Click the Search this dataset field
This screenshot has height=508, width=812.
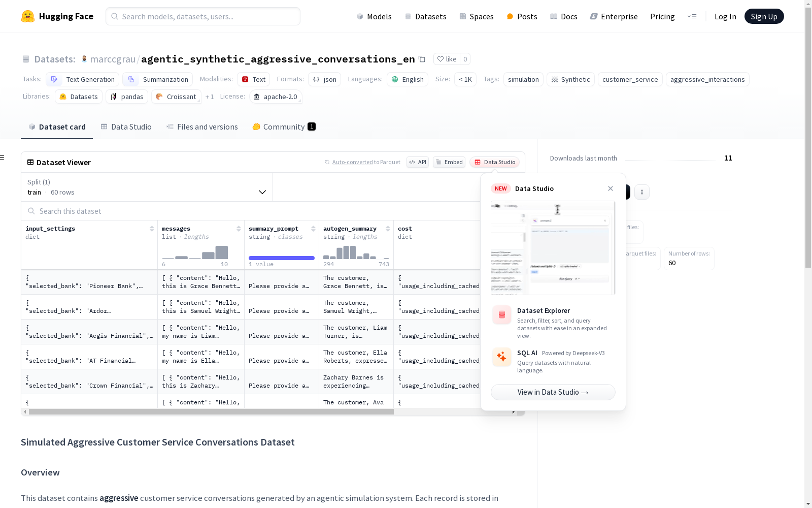[x=251, y=211]
